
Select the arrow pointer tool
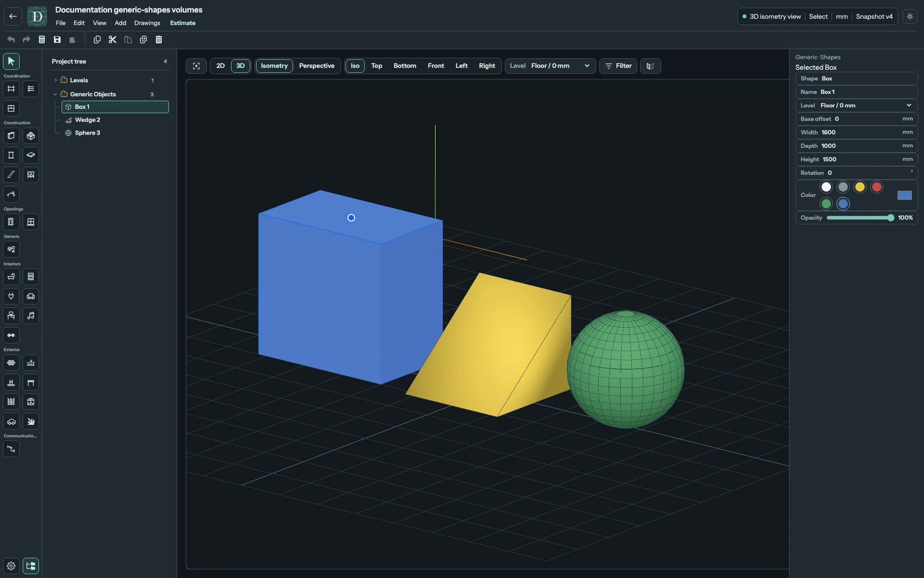11,61
